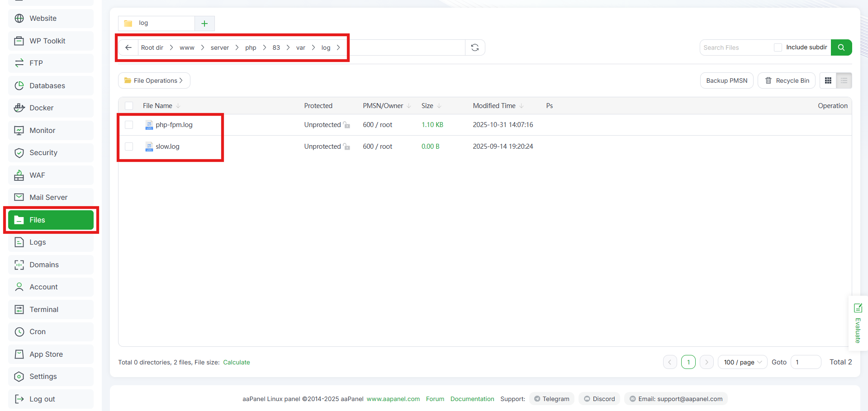Toggle protection lock for php-fpm.log
This screenshot has height=411, width=868.
pyautogui.click(x=346, y=125)
